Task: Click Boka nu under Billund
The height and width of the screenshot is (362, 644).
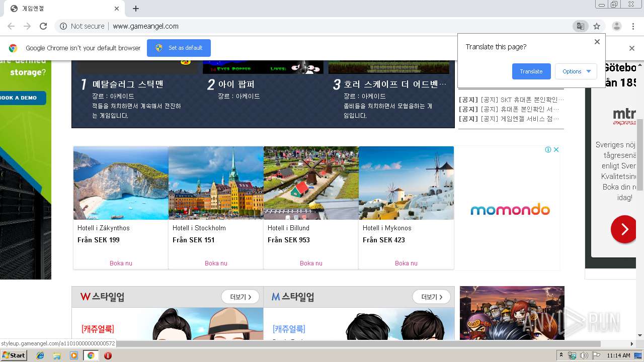Action: click(x=311, y=263)
